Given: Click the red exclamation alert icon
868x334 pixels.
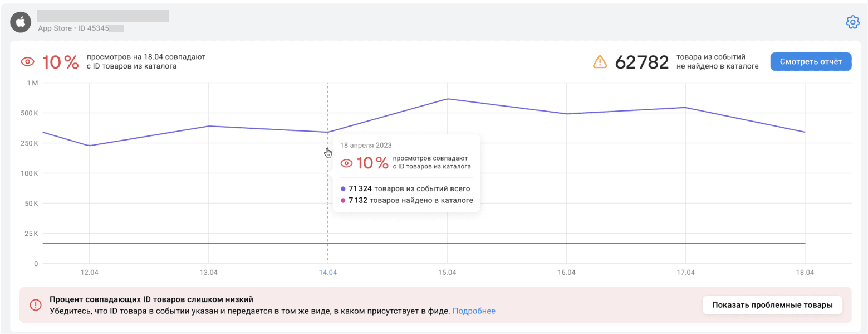Looking at the screenshot, I should click(x=35, y=304).
